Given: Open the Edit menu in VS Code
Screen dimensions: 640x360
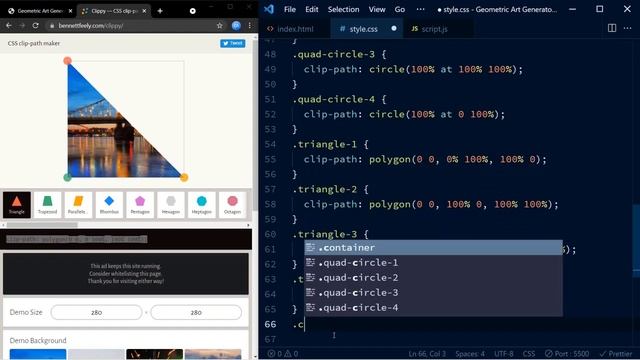Looking at the screenshot, I should pyautogui.click(x=311, y=9).
